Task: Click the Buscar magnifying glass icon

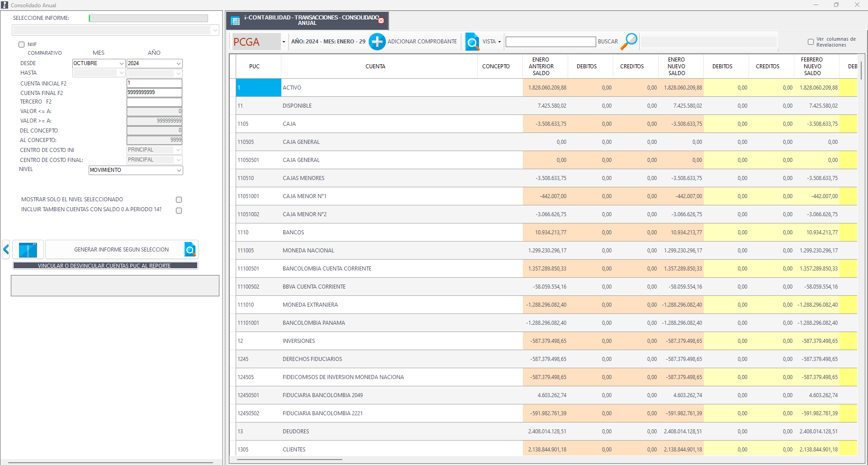Action: coord(629,41)
